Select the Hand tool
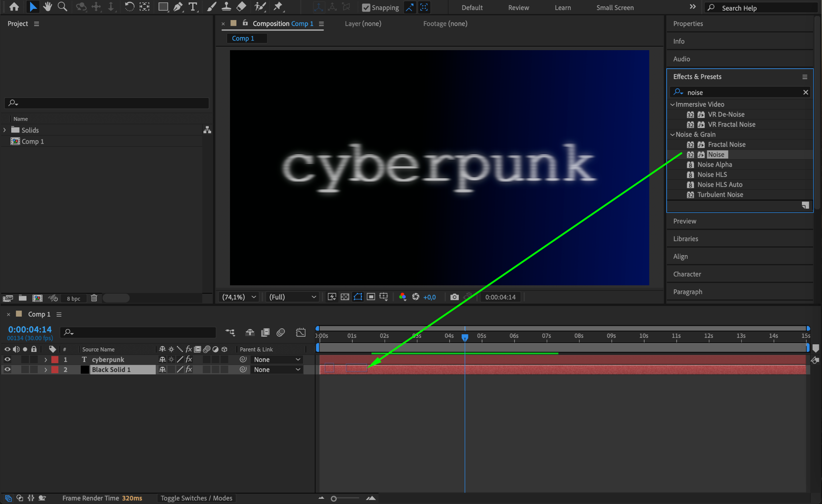This screenshot has width=822, height=504. (x=48, y=7)
